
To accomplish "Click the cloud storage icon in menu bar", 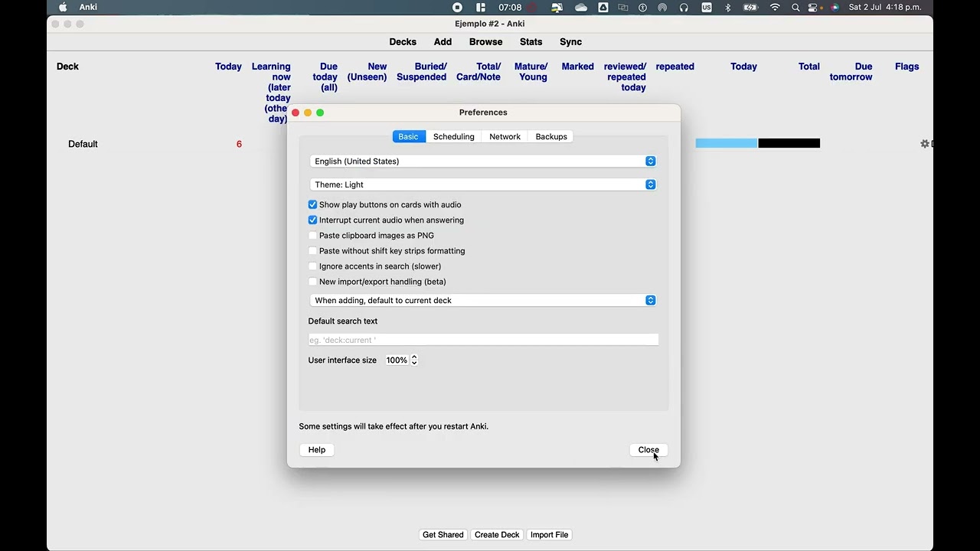I will [581, 8].
